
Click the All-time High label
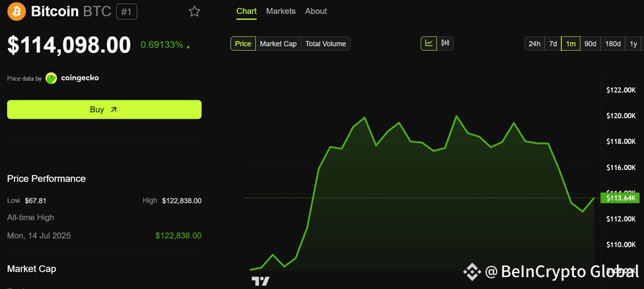[30, 218]
